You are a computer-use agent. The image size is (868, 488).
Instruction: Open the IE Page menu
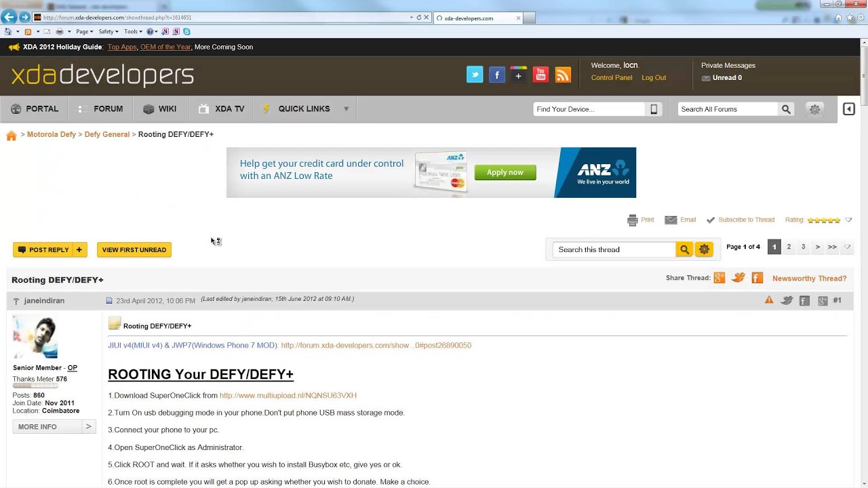pyautogui.click(x=85, y=31)
